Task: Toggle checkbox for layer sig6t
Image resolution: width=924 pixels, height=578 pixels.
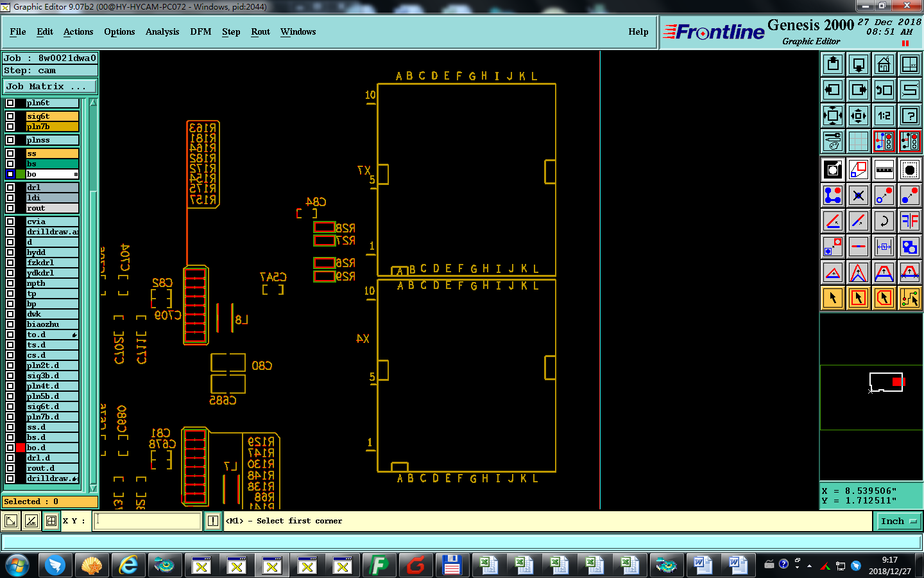Action: [x=10, y=116]
